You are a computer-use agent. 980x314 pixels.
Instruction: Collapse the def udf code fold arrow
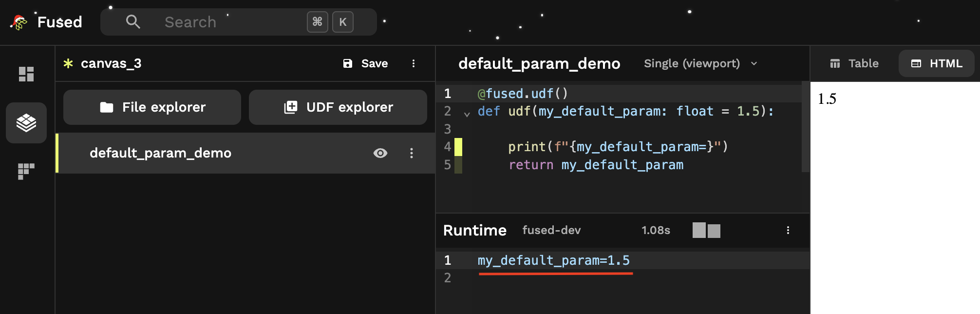pos(467,114)
